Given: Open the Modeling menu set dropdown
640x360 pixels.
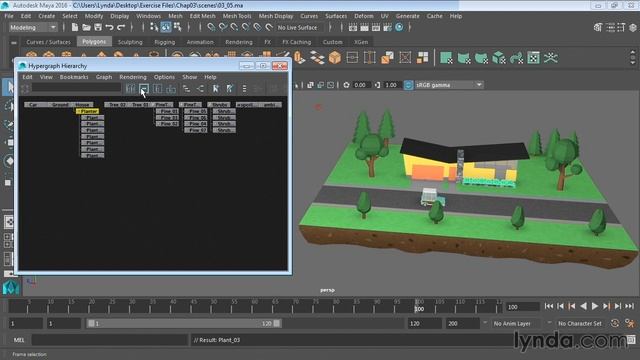Looking at the screenshot, I should 33,27.
